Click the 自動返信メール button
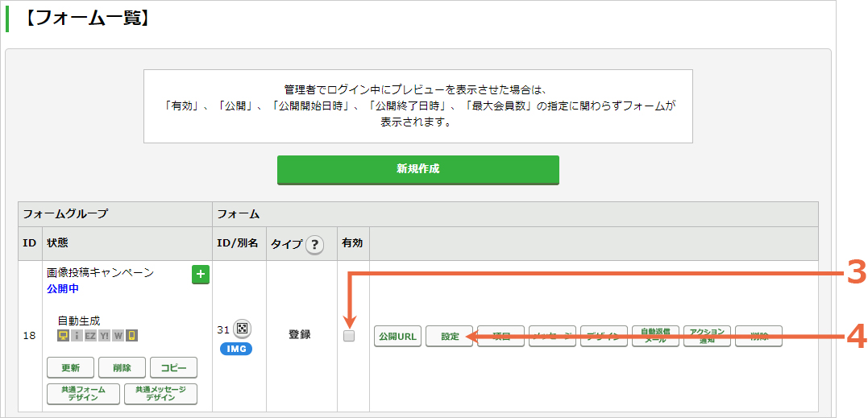868x418 pixels. point(655,336)
